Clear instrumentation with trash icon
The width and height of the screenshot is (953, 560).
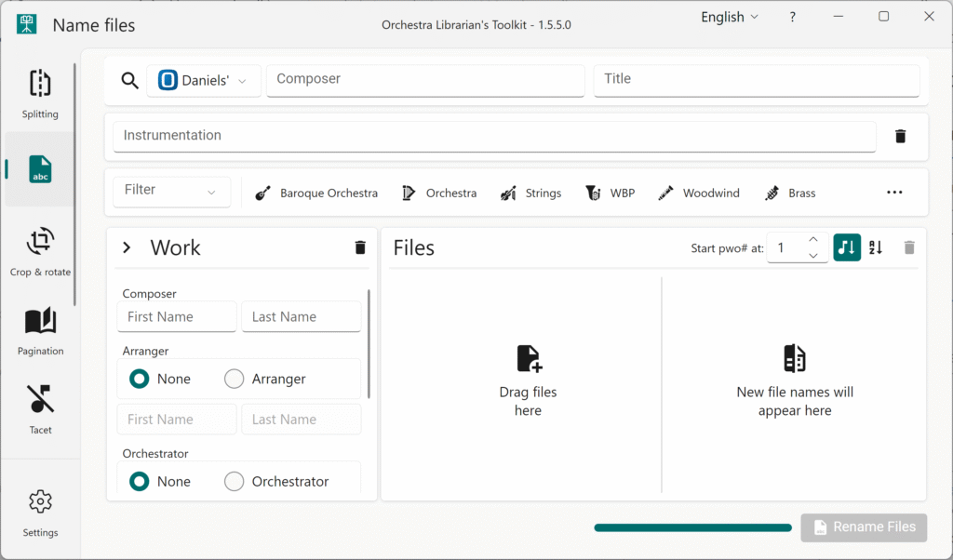point(900,136)
